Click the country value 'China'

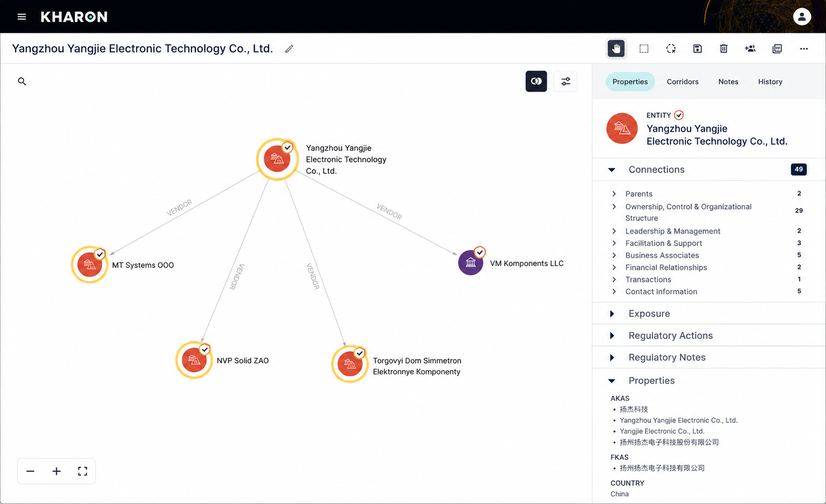coord(620,494)
